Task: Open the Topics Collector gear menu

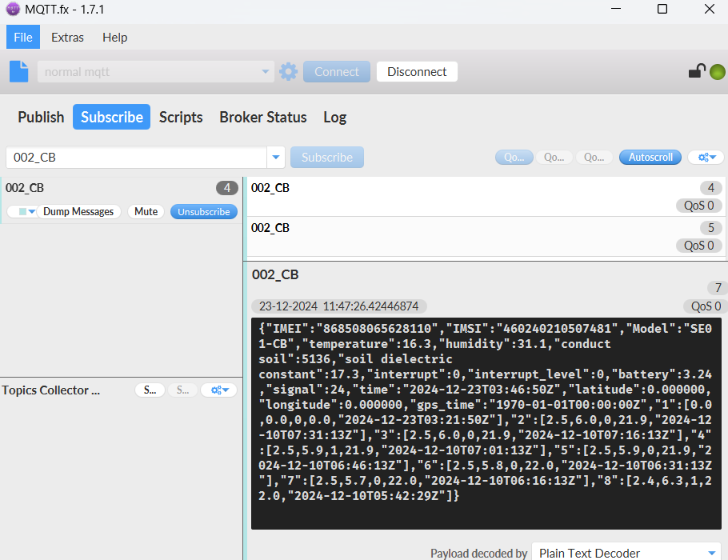Action: click(219, 390)
